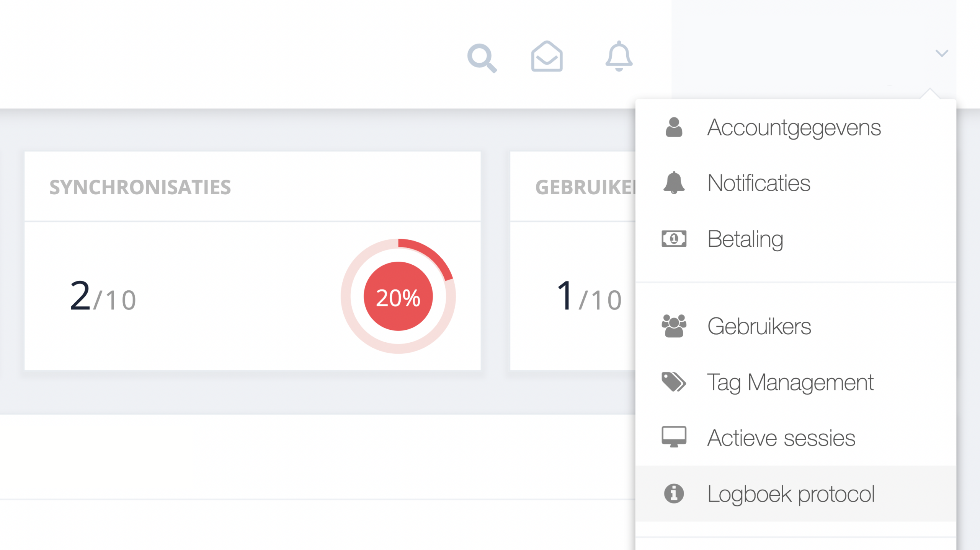Click the 2/10 synchronisaties value
The width and height of the screenshot is (980, 550).
tap(103, 296)
